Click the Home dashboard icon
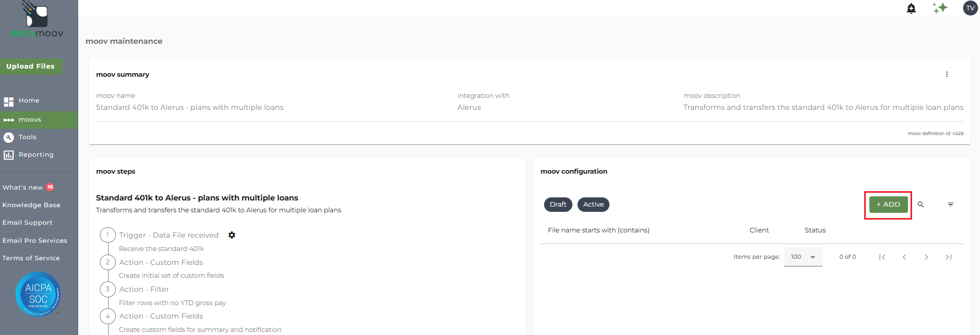The image size is (980, 335). coord(9,102)
